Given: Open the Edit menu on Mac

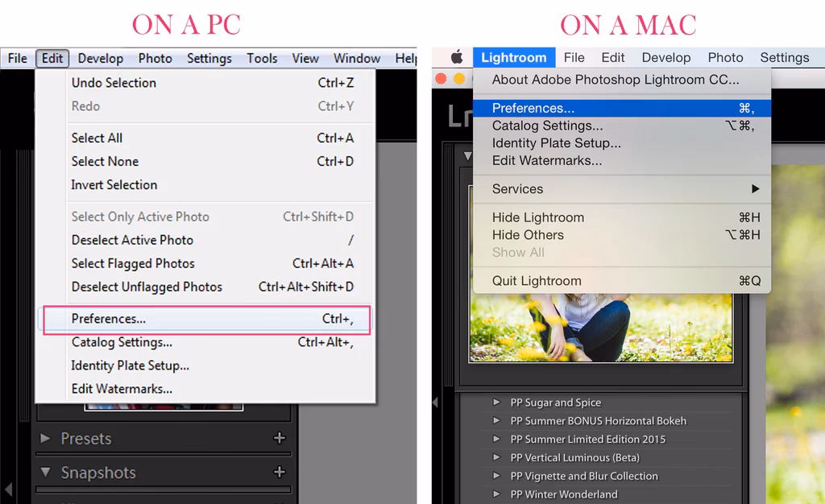Looking at the screenshot, I should point(613,57).
